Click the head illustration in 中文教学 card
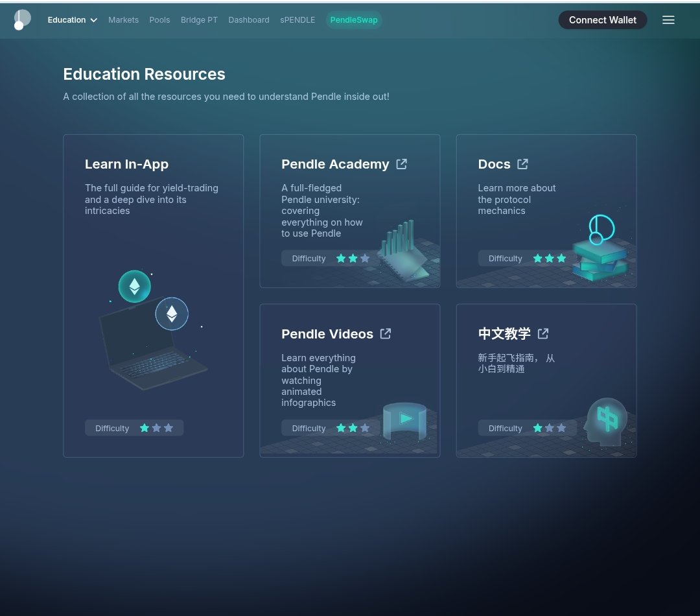Image resolution: width=700 pixels, height=616 pixels. (606, 422)
